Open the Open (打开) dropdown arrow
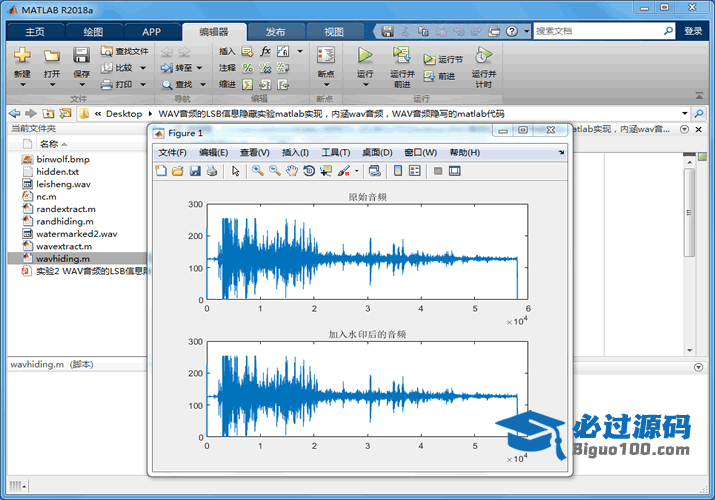The image size is (715, 500). [x=52, y=85]
